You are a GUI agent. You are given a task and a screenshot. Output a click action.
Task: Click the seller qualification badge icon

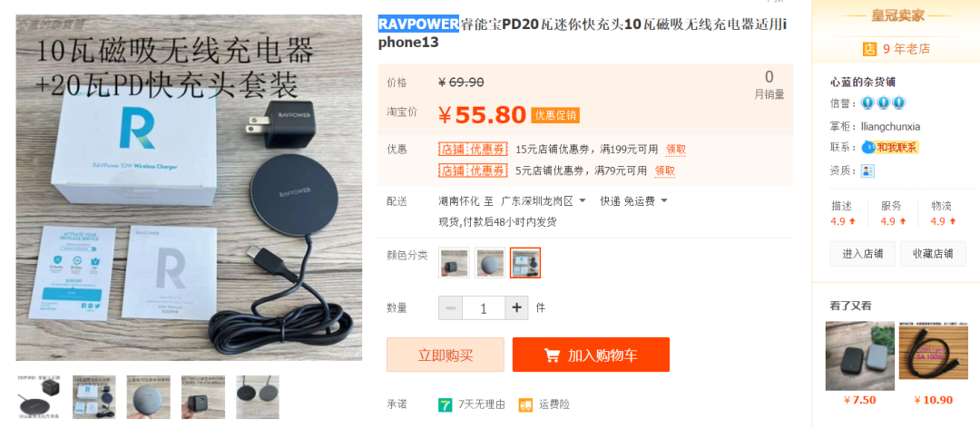click(x=867, y=170)
